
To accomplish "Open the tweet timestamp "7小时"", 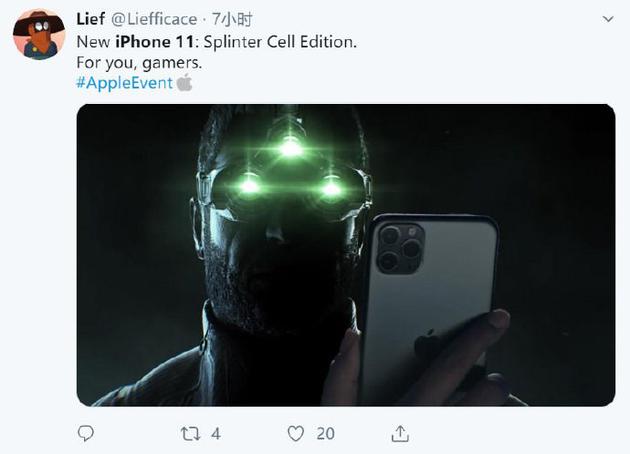I will (x=235, y=20).
